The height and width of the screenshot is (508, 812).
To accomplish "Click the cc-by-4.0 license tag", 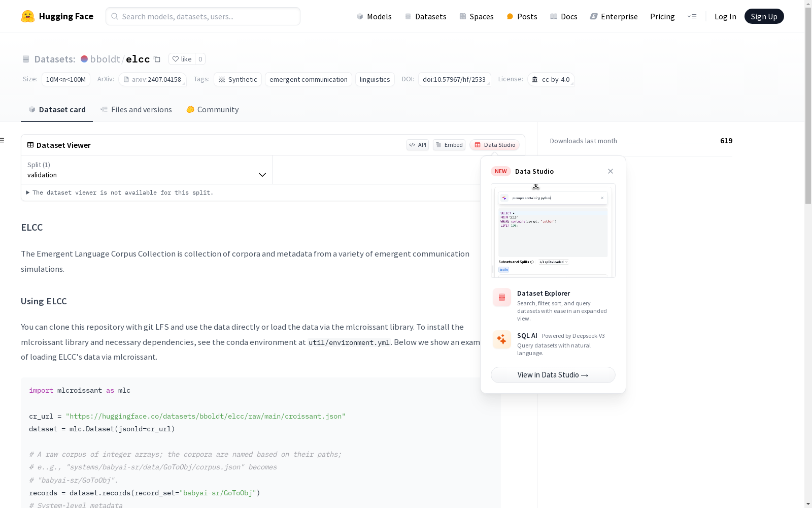I will [x=551, y=79].
